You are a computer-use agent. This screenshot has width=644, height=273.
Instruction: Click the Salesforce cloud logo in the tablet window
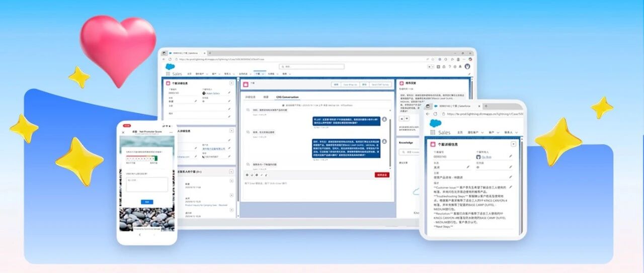tap(435, 123)
